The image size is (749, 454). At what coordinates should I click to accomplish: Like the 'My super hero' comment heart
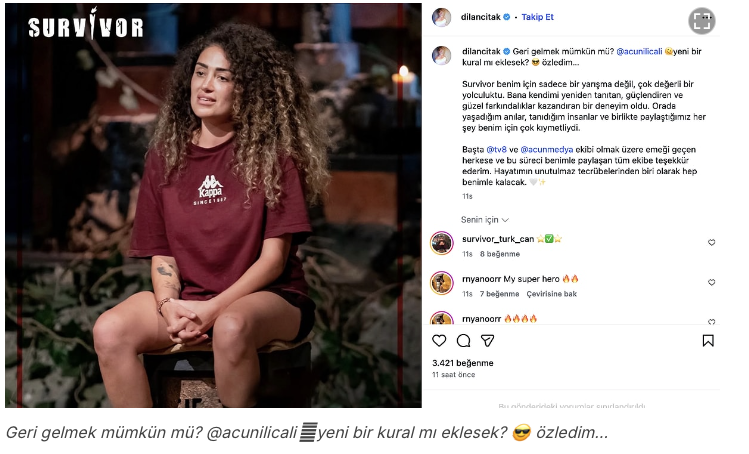pos(711,282)
